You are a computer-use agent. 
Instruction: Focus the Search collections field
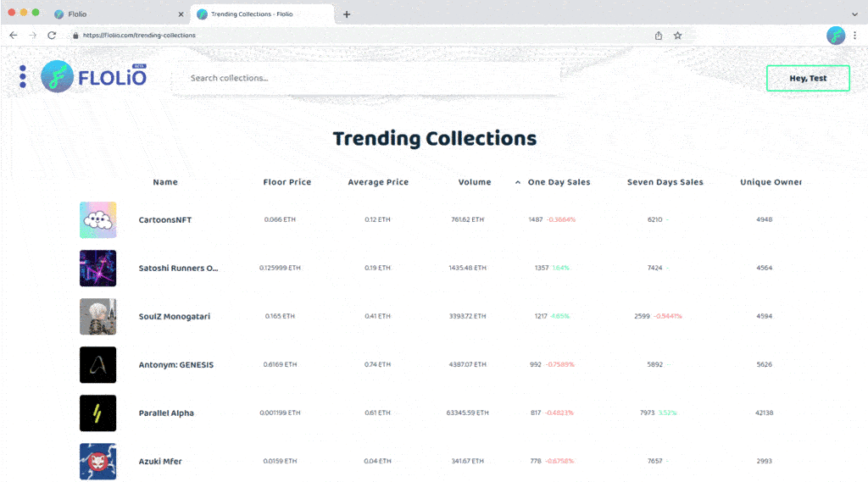tap(368, 78)
